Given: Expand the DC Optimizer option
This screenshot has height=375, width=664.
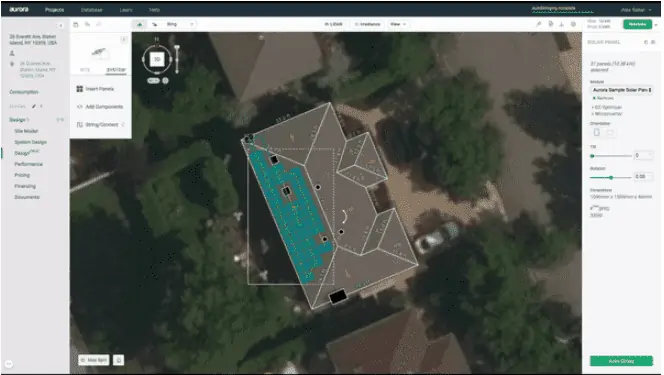Looking at the screenshot, I should [x=607, y=108].
